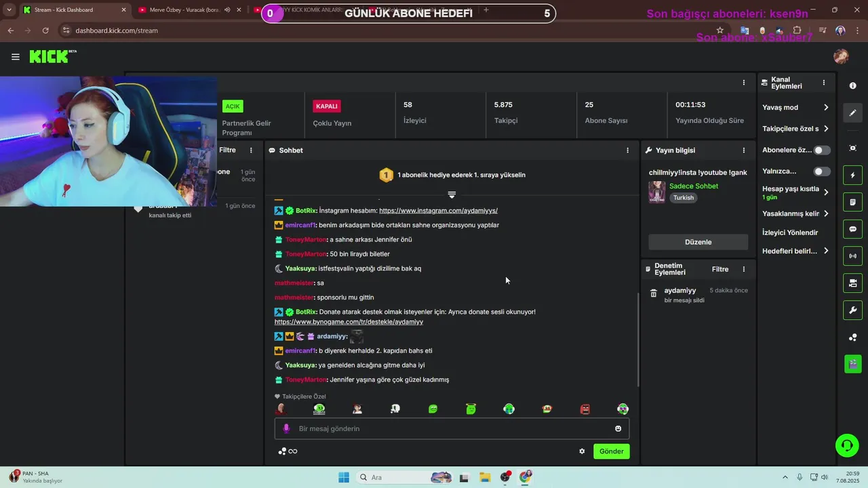Click the microphone icon in message box
Image resolution: width=868 pixels, height=488 pixels.
pyautogui.click(x=286, y=428)
